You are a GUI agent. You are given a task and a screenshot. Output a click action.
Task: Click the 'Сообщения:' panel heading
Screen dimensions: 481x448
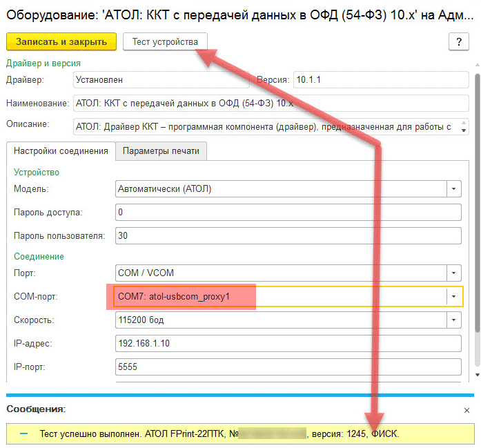(x=36, y=409)
